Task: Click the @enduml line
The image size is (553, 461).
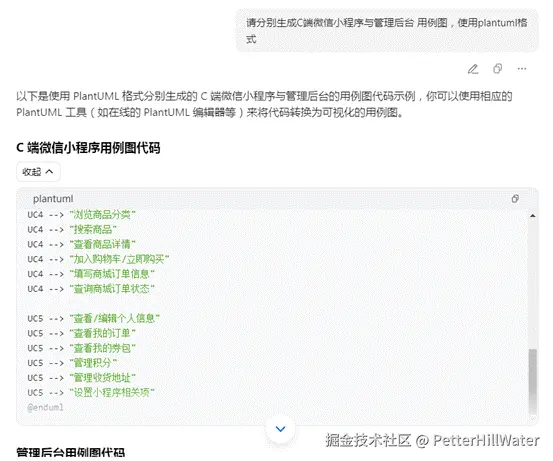Action: tap(45, 407)
